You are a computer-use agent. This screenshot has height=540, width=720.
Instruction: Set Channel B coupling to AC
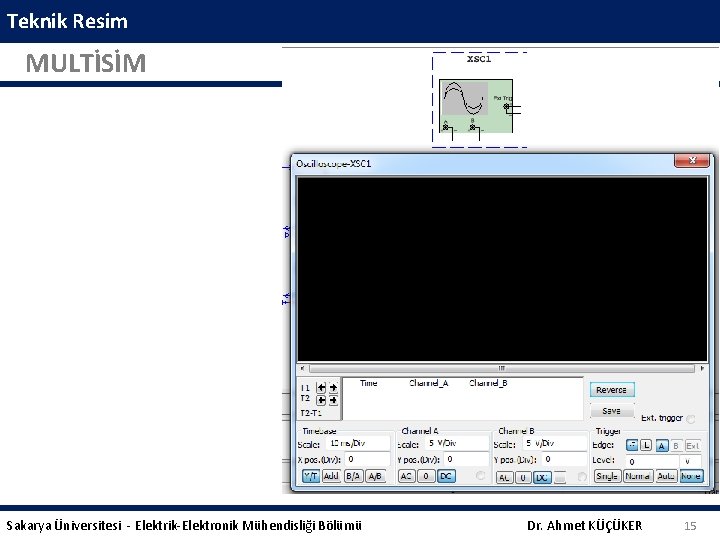tap(504, 478)
